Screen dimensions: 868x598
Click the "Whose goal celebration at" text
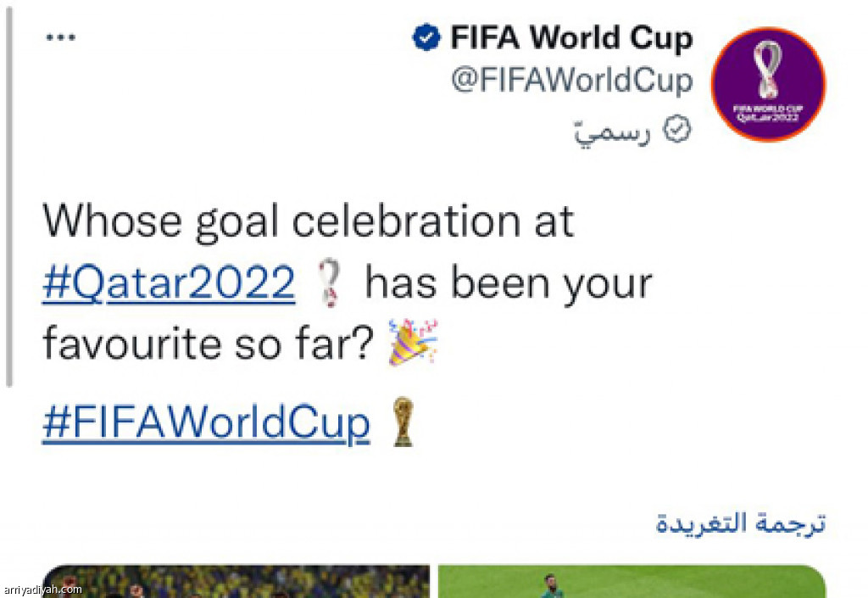[x=309, y=221]
